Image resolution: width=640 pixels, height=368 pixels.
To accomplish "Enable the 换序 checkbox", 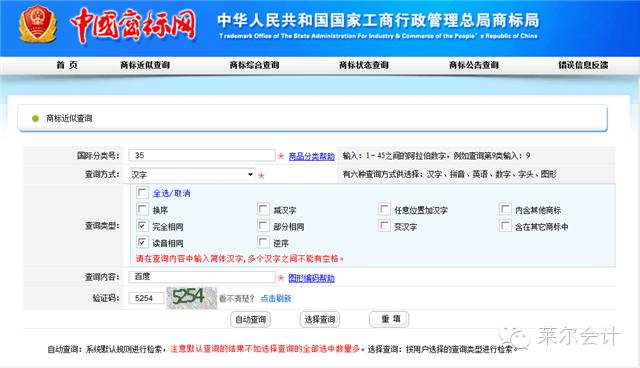I will pos(142,209).
